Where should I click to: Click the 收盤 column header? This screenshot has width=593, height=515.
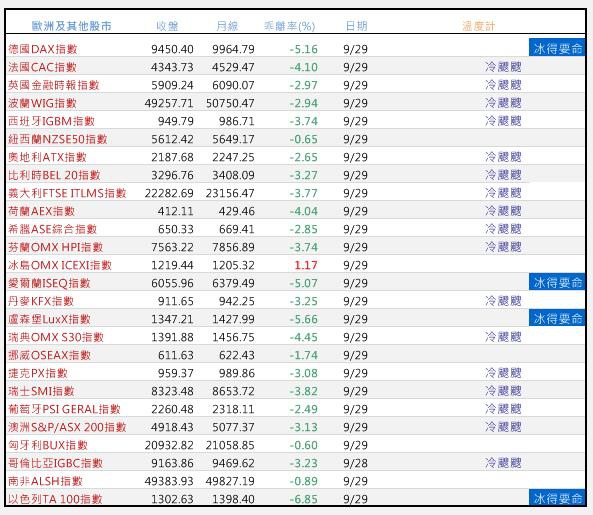pos(167,26)
